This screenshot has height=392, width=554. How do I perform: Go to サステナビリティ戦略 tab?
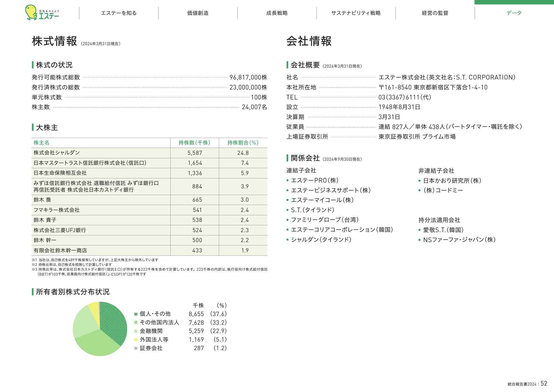[x=356, y=13]
